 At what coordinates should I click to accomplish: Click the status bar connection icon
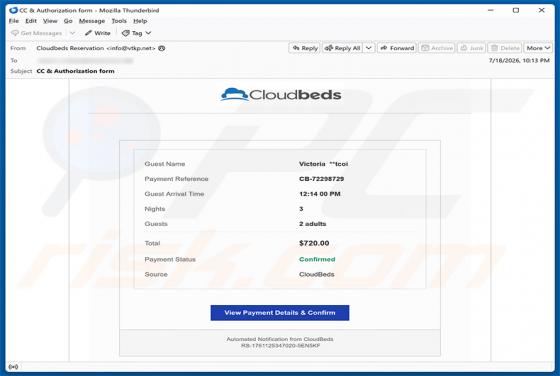13,367
